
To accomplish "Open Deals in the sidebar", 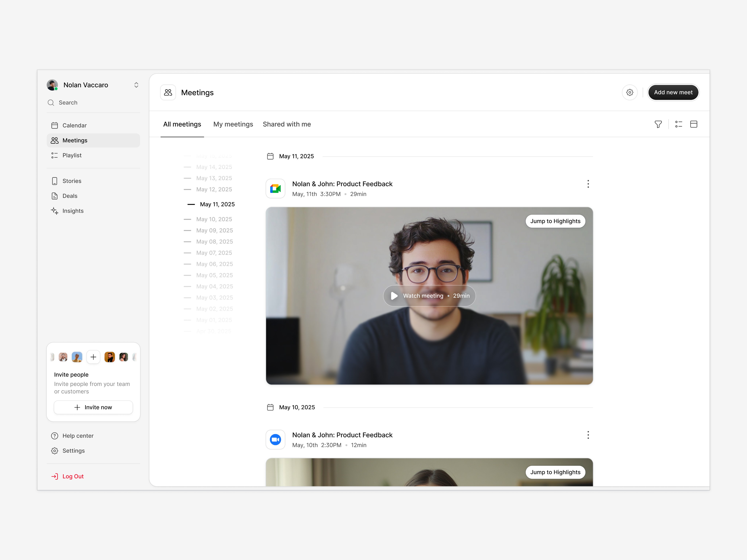I will pos(69,196).
